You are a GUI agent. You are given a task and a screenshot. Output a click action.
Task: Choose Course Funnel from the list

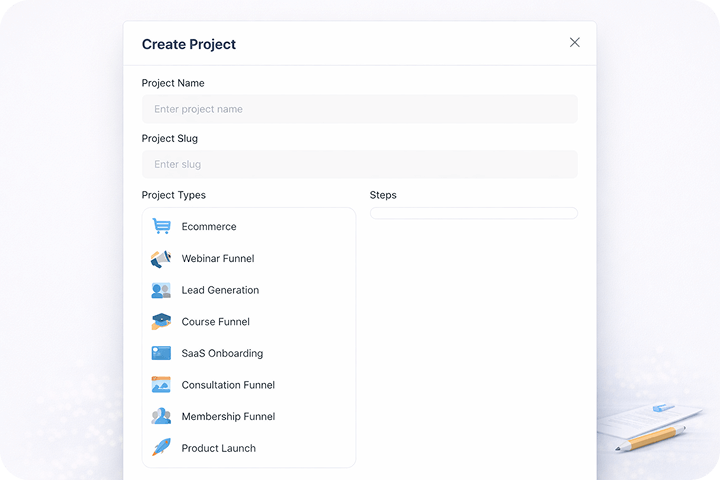coord(215,322)
